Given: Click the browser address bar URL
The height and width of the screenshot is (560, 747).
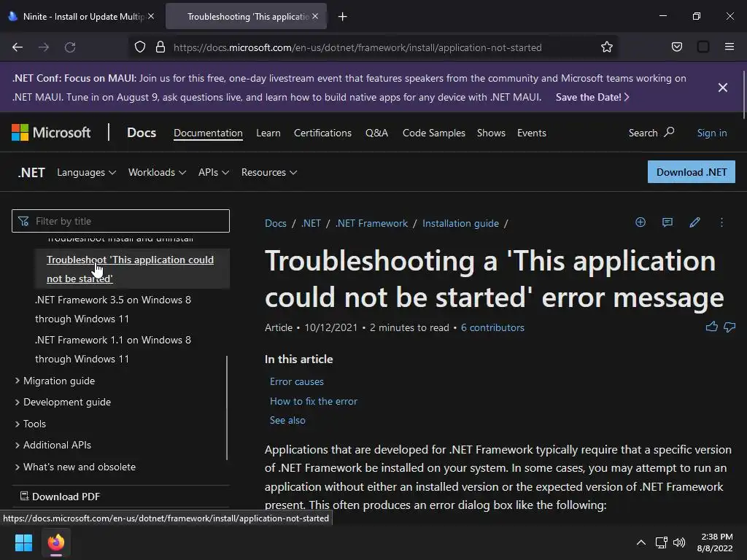Looking at the screenshot, I should (x=357, y=47).
